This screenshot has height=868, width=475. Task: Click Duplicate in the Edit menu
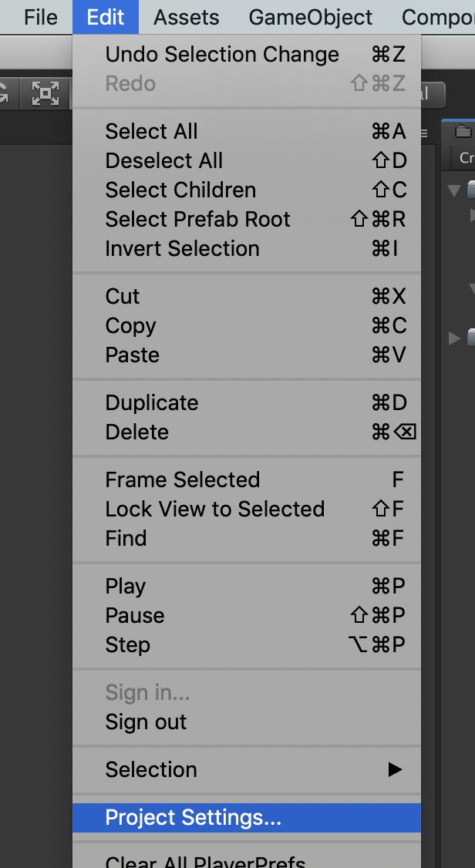point(152,403)
